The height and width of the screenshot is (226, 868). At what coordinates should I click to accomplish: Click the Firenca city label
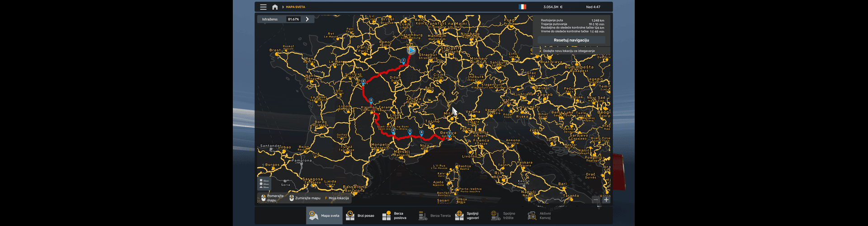pos(481,140)
